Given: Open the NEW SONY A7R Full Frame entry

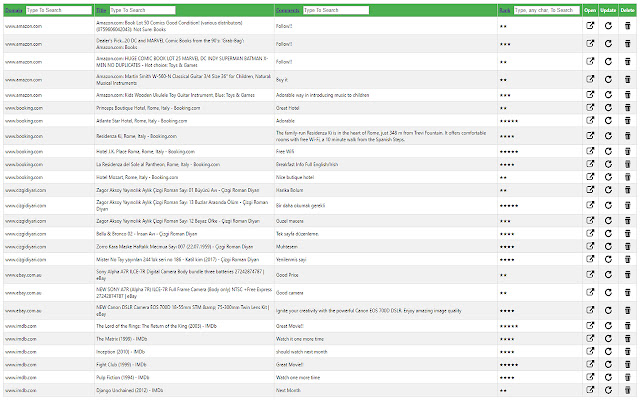Looking at the screenshot, I should [x=590, y=292].
